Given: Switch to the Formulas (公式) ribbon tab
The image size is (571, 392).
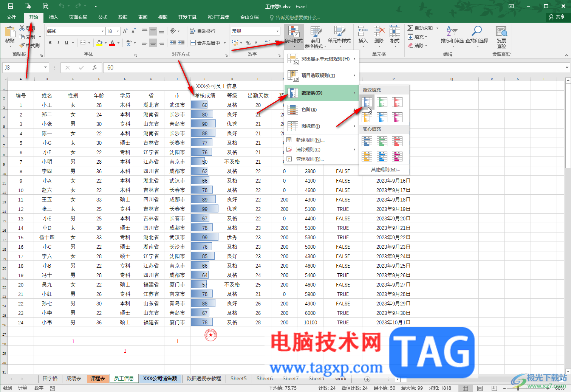Looking at the screenshot, I should click(103, 17).
